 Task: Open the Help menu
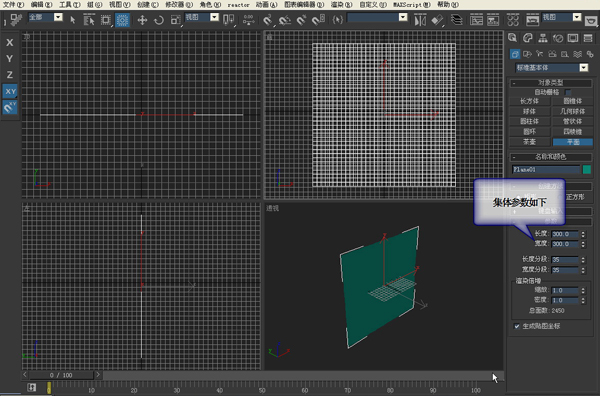coord(448,5)
